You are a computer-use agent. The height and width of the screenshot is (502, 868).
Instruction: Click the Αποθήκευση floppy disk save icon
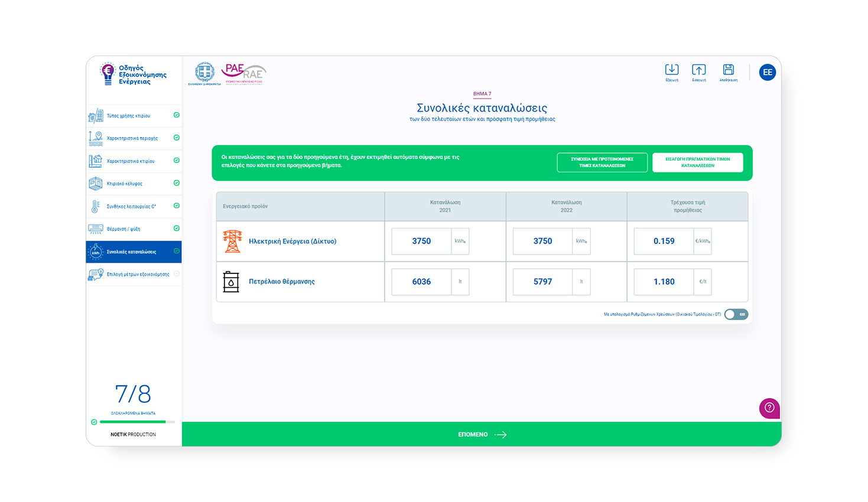[x=729, y=70]
